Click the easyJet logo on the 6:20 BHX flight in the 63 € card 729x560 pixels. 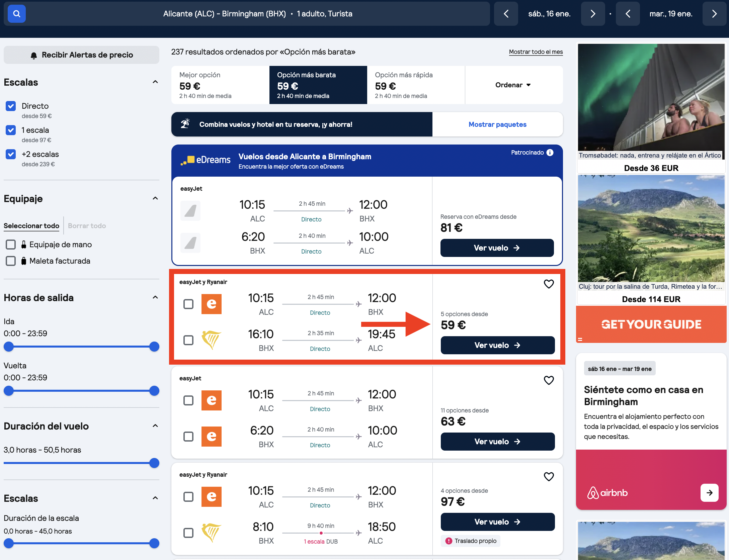211,437
